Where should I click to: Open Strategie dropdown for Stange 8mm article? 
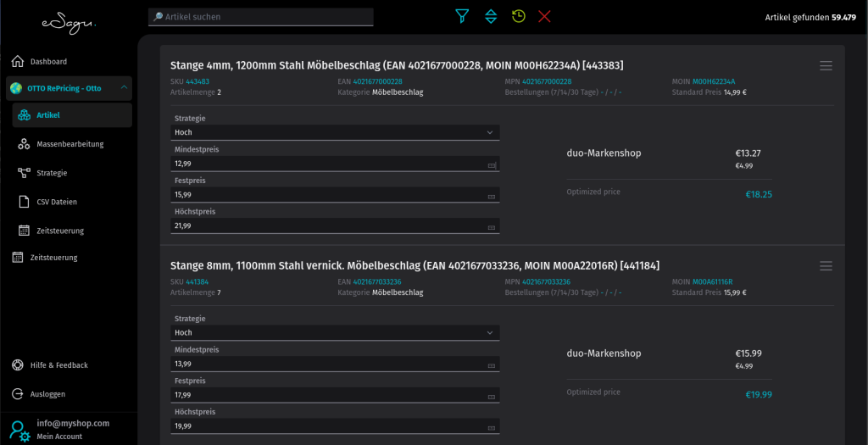pos(335,333)
